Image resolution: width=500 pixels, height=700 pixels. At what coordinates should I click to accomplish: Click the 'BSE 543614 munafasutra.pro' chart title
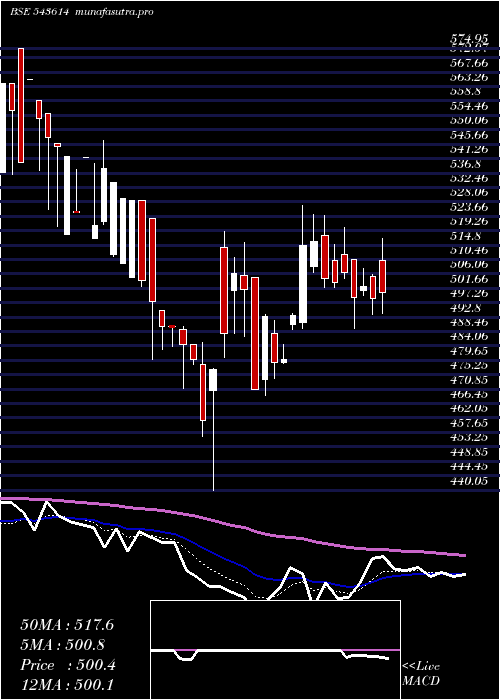(x=82, y=12)
